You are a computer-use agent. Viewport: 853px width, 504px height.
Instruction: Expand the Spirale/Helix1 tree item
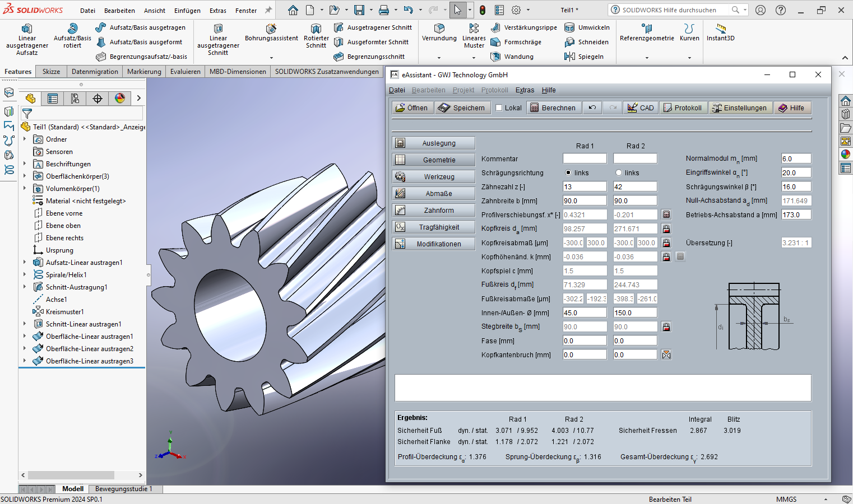[25, 275]
